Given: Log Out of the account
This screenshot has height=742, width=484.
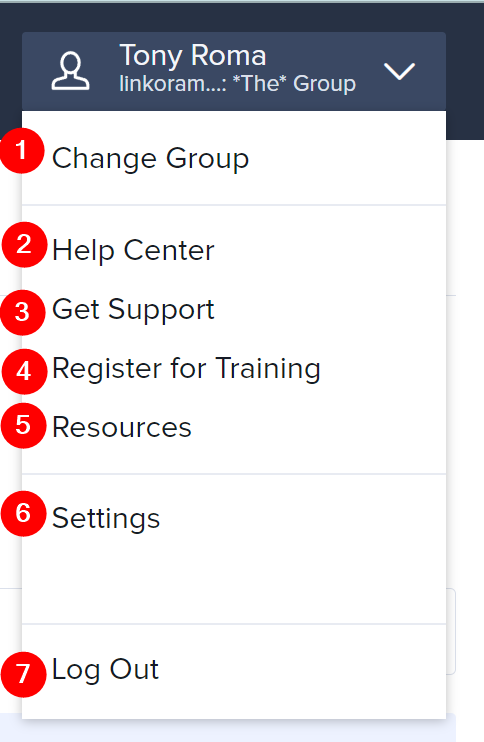Looking at the screenshot, I should tap(105, 670).
